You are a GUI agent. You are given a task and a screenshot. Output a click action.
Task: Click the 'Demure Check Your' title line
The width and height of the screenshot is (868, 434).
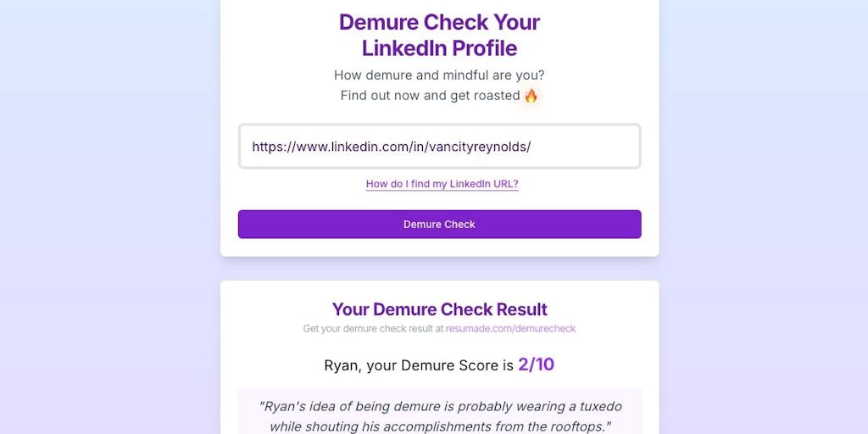439,22
